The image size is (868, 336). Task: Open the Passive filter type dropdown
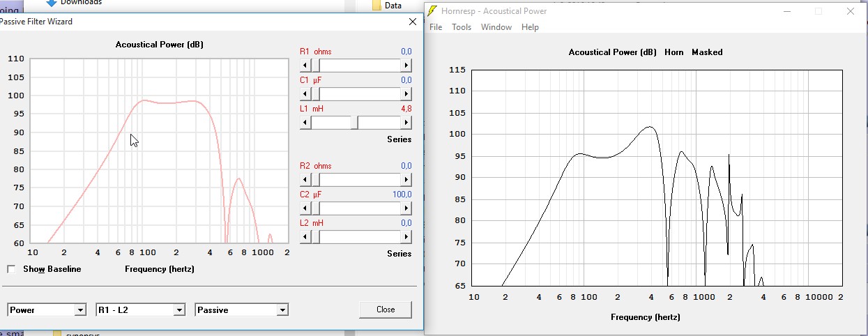(x=242, y=310)
